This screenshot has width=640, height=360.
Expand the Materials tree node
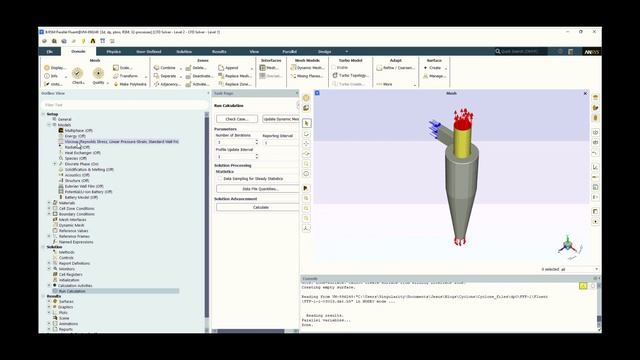click(49, 202)
